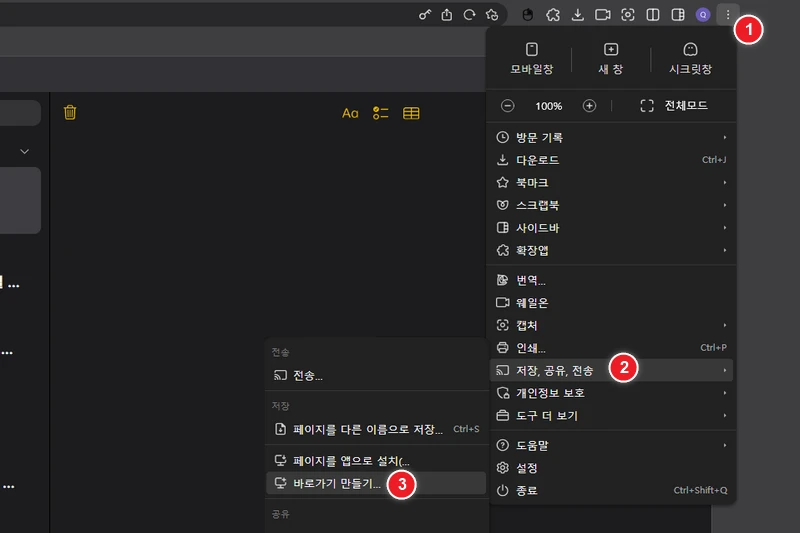Open a 시크릿창 incognito window
This screenshot has height=533, width=800.
click(690, 59)
